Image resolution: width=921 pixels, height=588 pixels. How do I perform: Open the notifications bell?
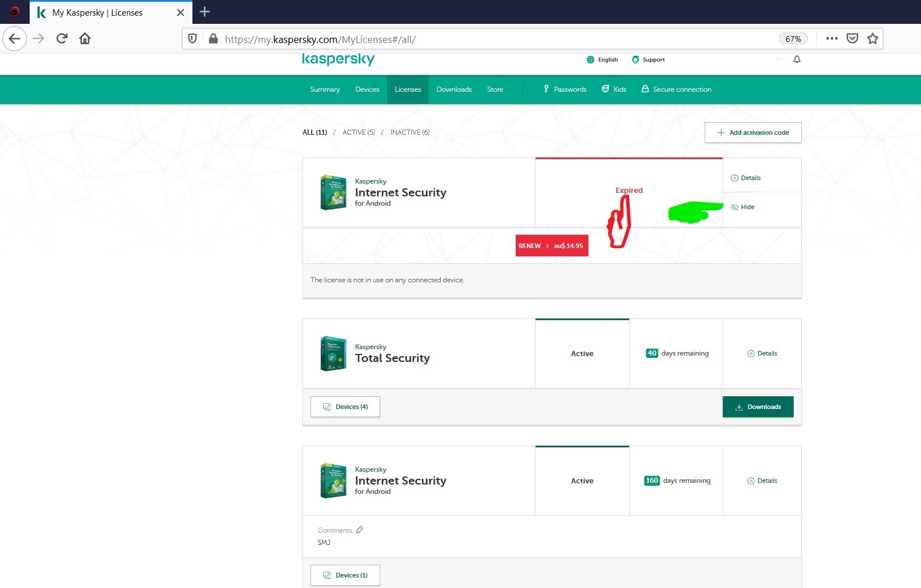797,59
